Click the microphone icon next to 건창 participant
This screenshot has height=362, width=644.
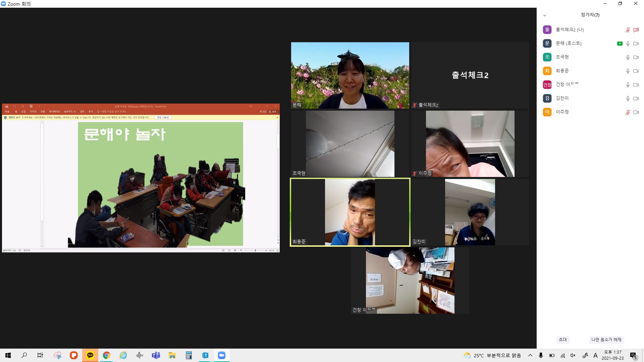[628, 85]
